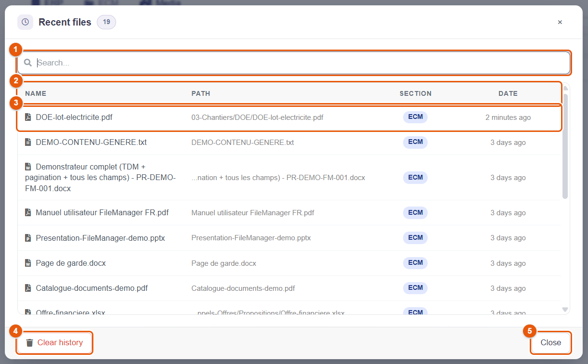This screenshot has width=588, height=364.
Task: Open the Demonstrateur complet PR-DEMO-FM-001.docx name
Action: pos(100,178)
